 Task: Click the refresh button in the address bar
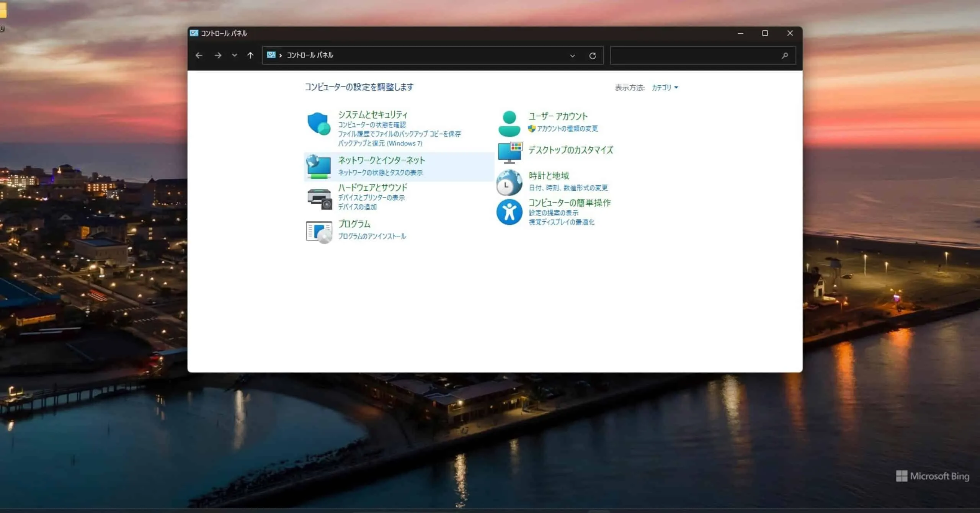click(592, 56)
